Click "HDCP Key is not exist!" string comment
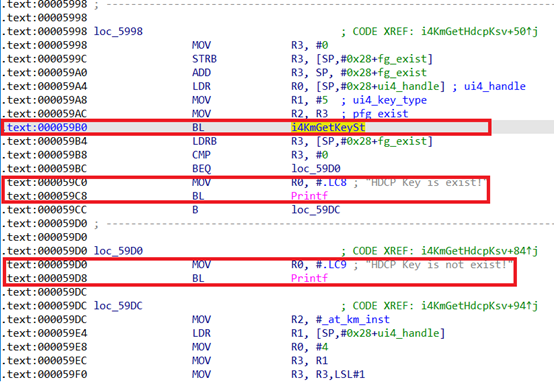The width and height of the screenshot is (554, 382). click(439, 265)
